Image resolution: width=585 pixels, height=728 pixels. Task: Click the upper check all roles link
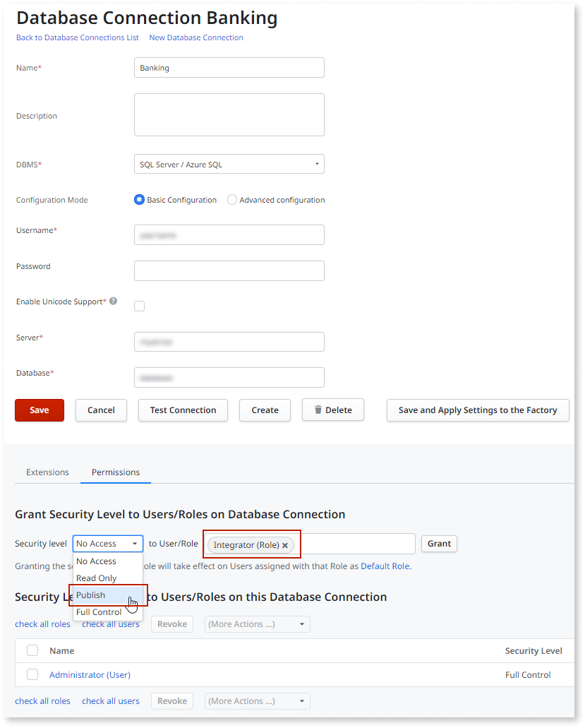[42, 624]
